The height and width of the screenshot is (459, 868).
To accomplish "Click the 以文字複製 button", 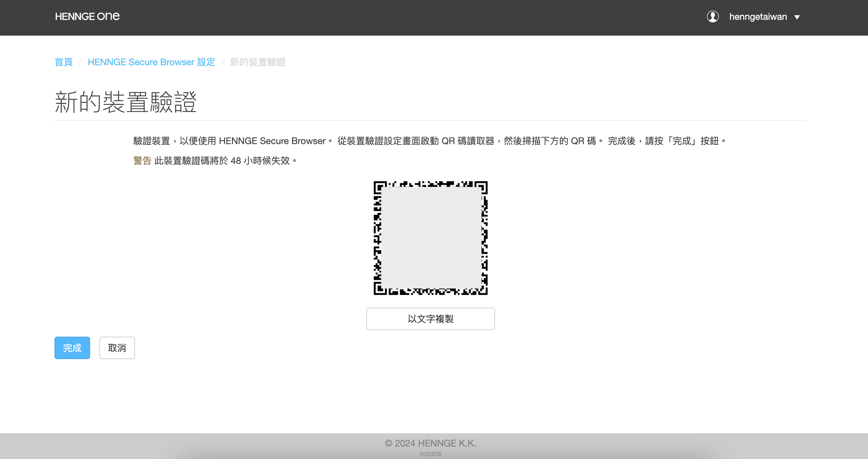I will click(x=430, y=319).
